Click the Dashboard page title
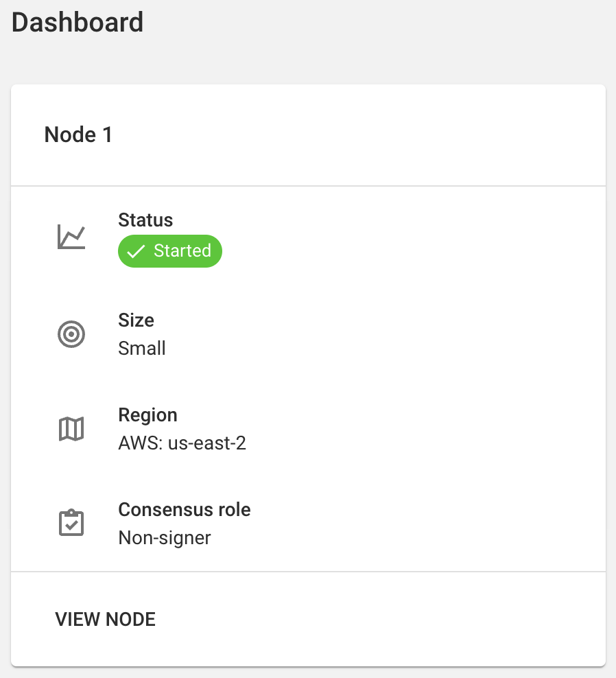 [76, 22]
